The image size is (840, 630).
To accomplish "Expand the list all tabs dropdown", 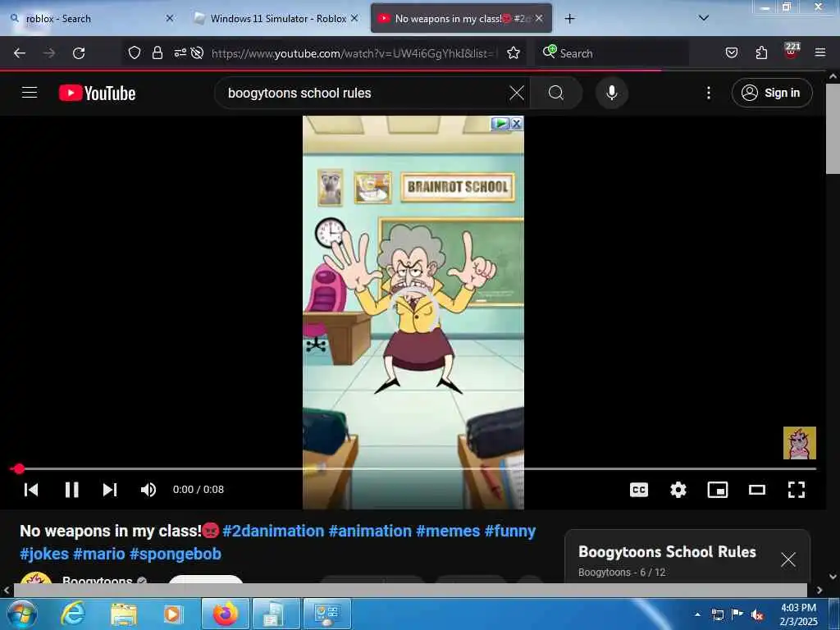I will coord(703,18).
